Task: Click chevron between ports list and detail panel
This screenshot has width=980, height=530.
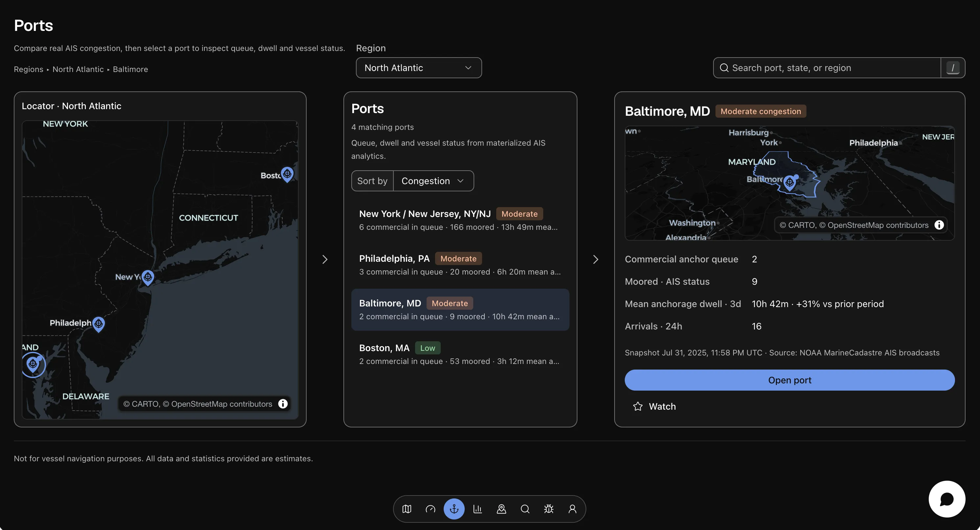Action: point(596,259)
